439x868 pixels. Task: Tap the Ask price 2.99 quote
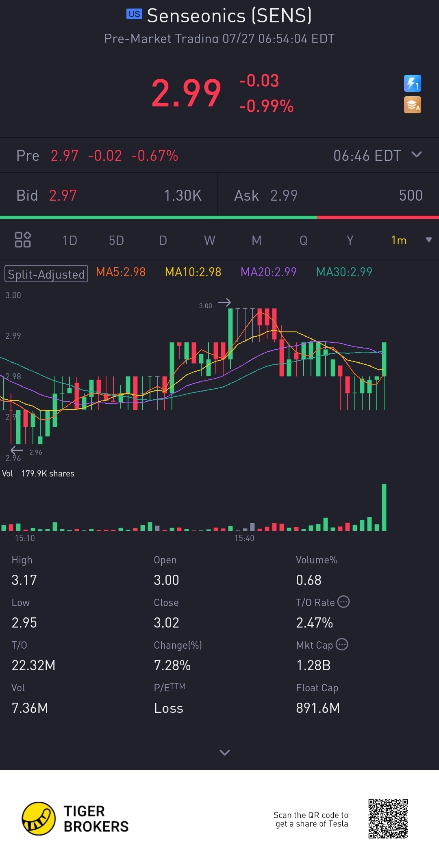click(x=284, y=195)
